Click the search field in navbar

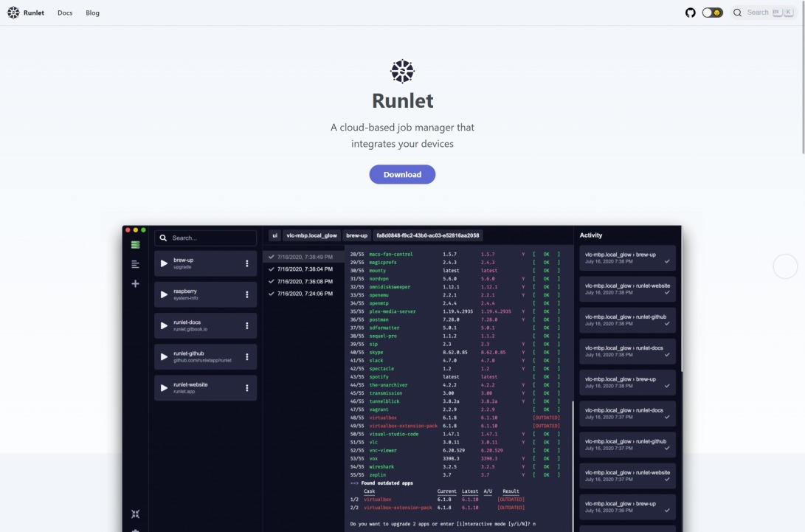click(x=763, y=13)
